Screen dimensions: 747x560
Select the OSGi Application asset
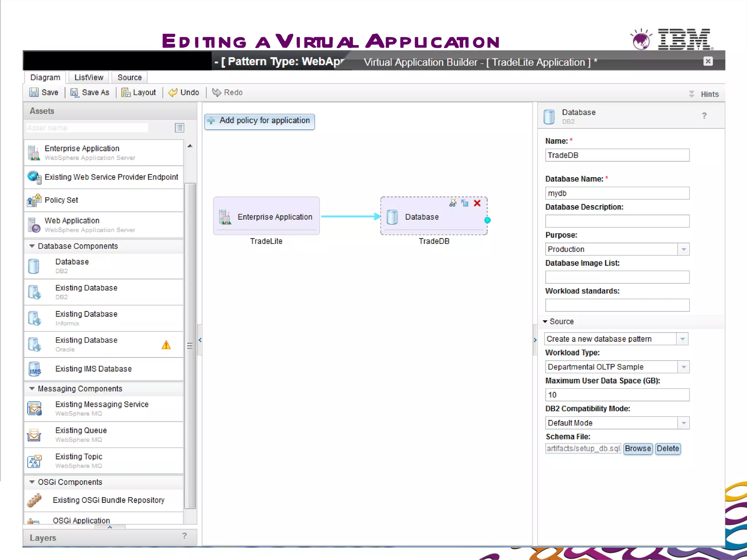coord(104,519)
